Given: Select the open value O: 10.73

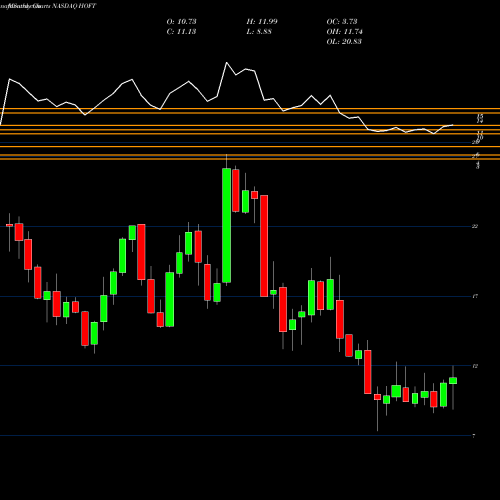Looking at the screenshot, I should pyautogui.click(x=181, y=22).
